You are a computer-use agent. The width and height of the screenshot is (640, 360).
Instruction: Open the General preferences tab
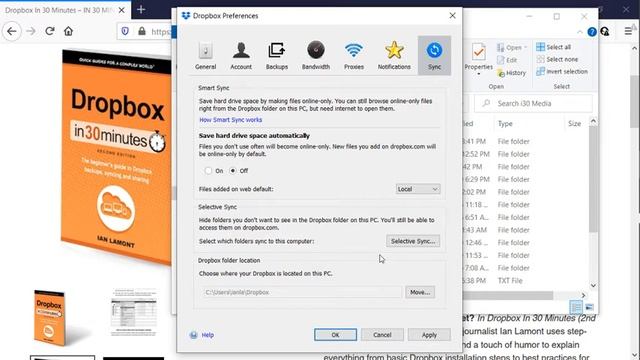(x=205, y=56)
